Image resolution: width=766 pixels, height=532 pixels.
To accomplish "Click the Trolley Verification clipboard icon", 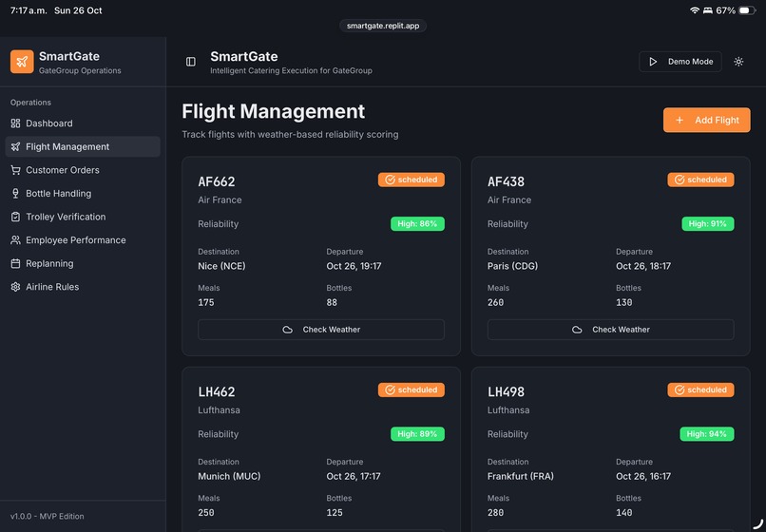I will pyautogui.click(x=15, y=217).
